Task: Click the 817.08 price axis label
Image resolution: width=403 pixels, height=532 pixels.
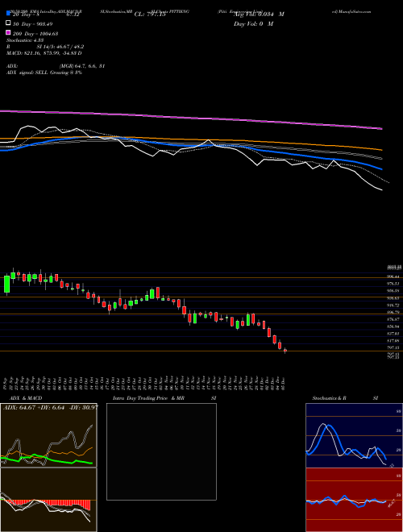Action: pos(393,341)
